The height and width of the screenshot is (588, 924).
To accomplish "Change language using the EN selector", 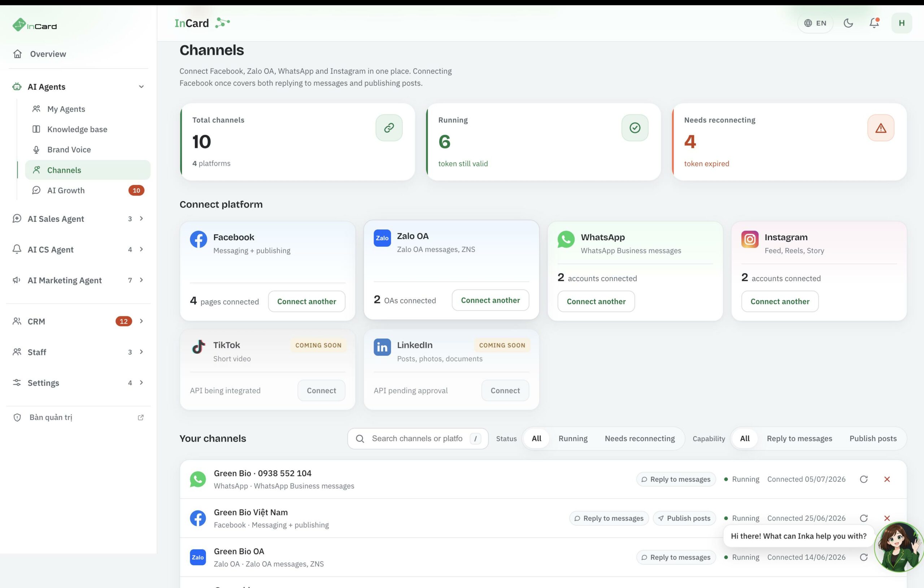I will [x=815, y=23].
